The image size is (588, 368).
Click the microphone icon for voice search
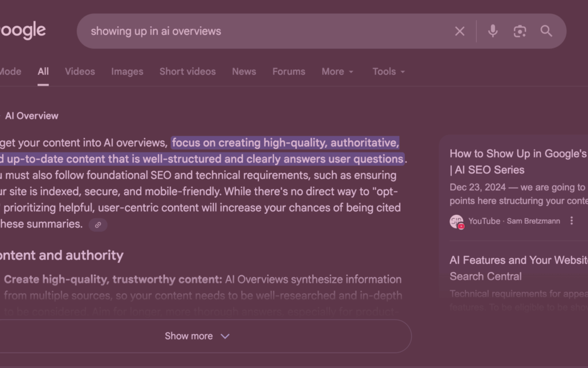tap(493, 31)
